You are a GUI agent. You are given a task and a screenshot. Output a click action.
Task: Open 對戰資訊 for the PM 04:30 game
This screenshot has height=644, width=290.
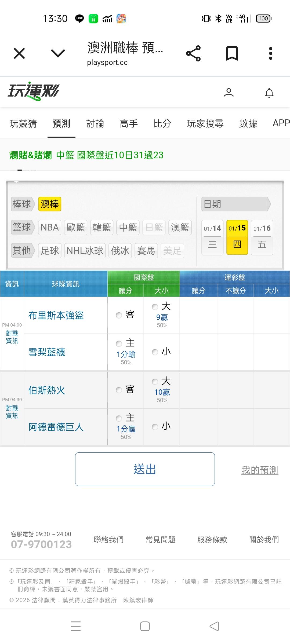coord(12,412)
